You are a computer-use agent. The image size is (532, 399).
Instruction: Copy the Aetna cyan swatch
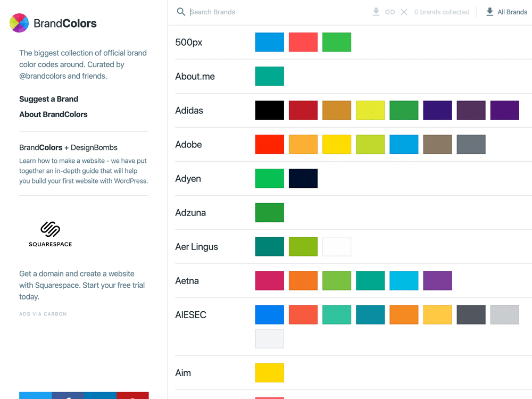pyautogui.click(x=404, y=280)
